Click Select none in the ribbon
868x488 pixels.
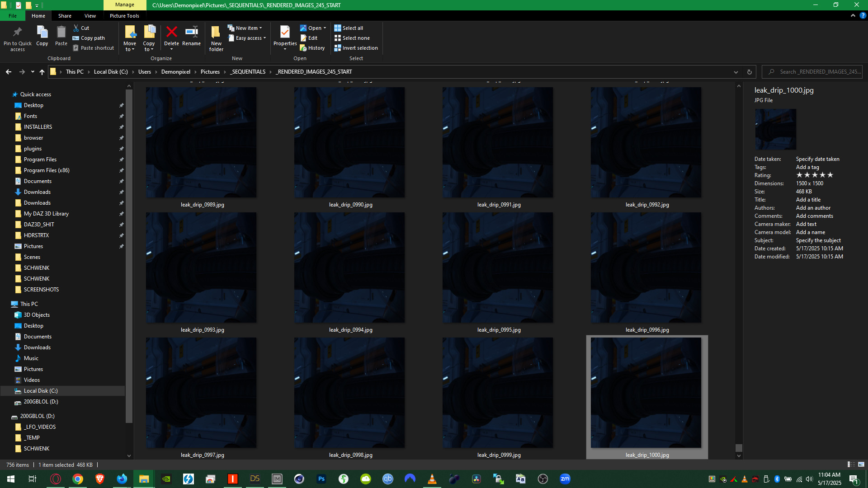pyautogui.click(x=352, y=38)
